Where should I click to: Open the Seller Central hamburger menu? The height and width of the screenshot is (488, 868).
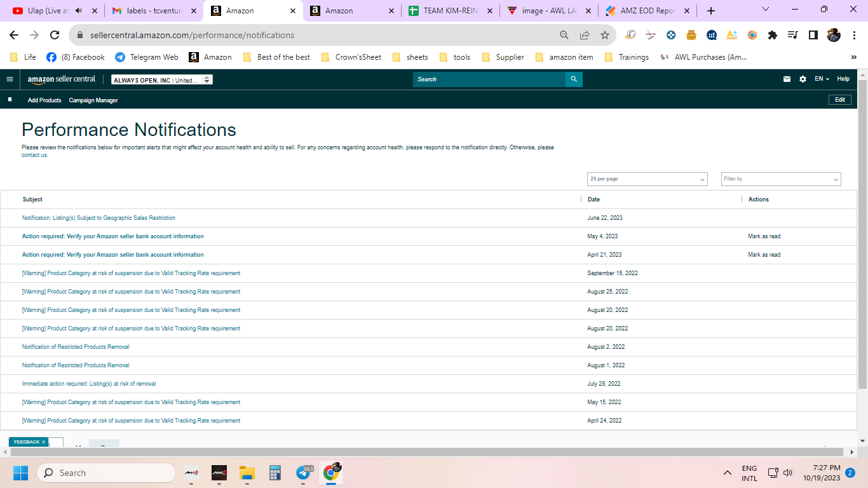click(10, 79)
